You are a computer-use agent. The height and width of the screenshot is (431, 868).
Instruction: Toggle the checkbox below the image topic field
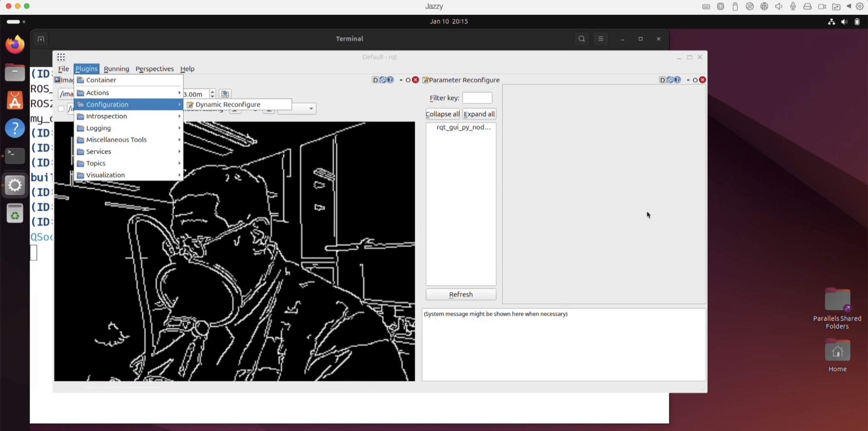click(61, 109)
